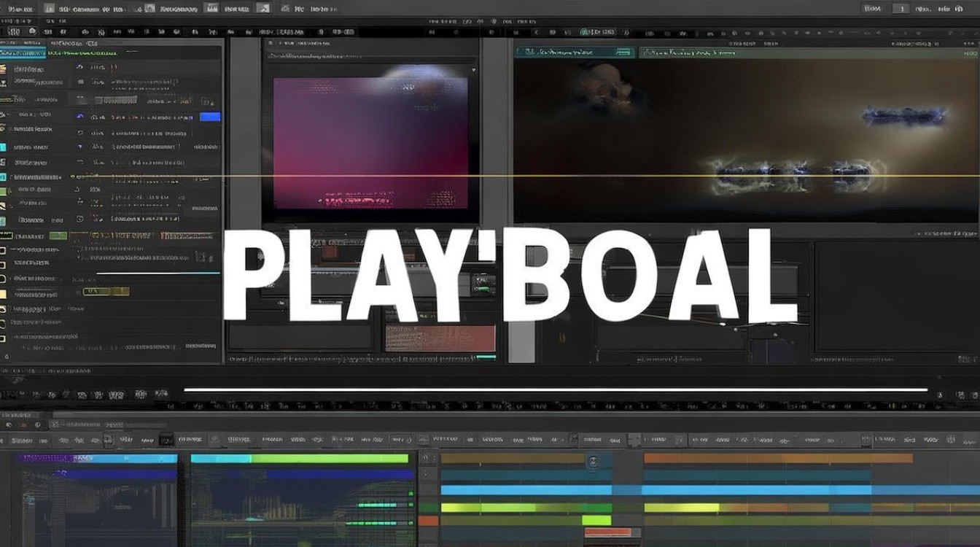Select the orange clip at top of right timeline
980x547 pixels.
[778, 458]
